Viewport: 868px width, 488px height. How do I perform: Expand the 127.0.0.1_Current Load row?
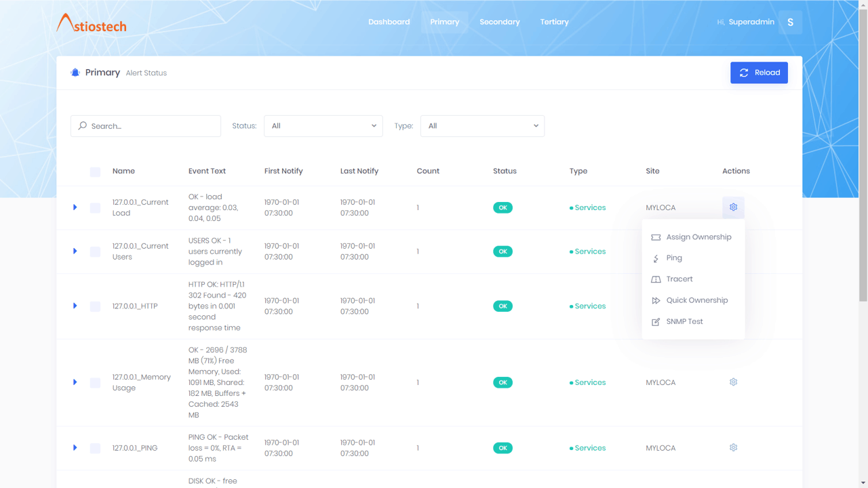click(x=75, y=207)
